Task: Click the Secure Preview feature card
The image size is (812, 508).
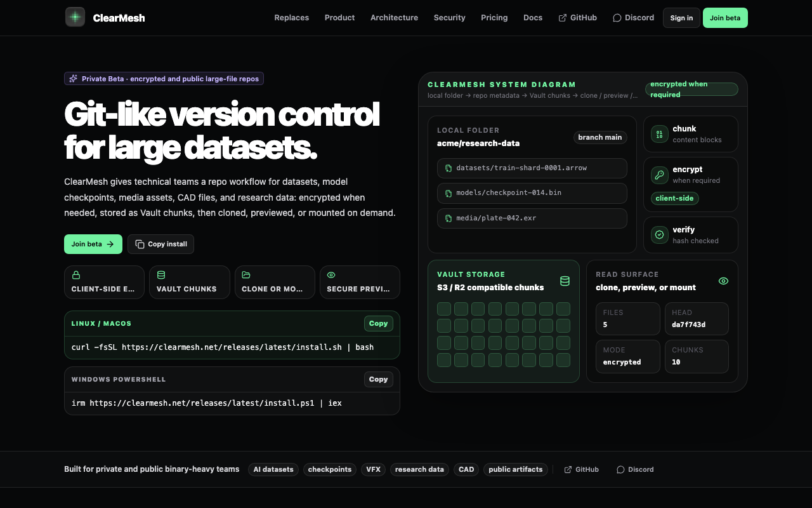Action: click(x=360, y=282)
